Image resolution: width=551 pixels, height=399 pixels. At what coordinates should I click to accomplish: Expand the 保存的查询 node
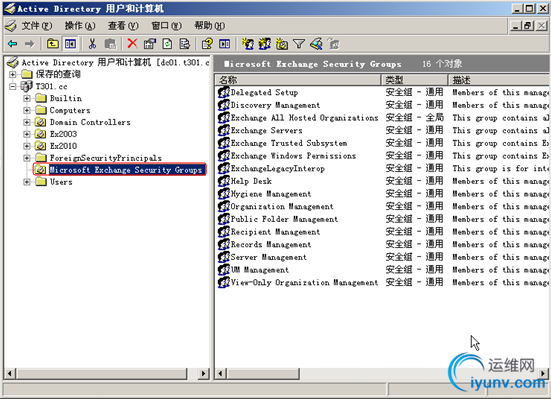pos(13,75)
